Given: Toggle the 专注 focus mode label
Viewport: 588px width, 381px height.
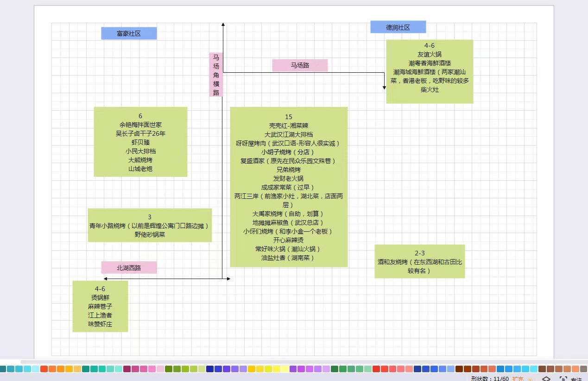Looking at the screenshot, I should tap(576, 380).
